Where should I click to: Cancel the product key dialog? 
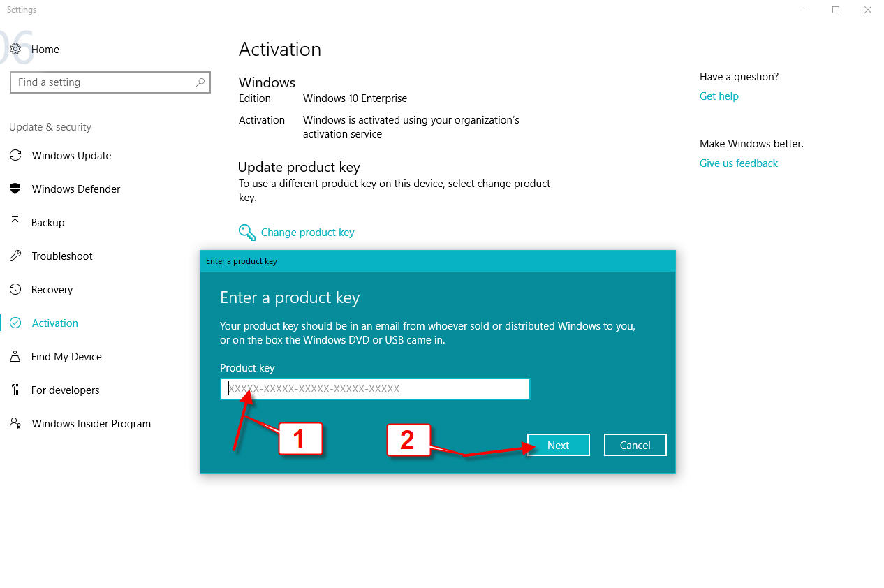[x=635, y=445]
